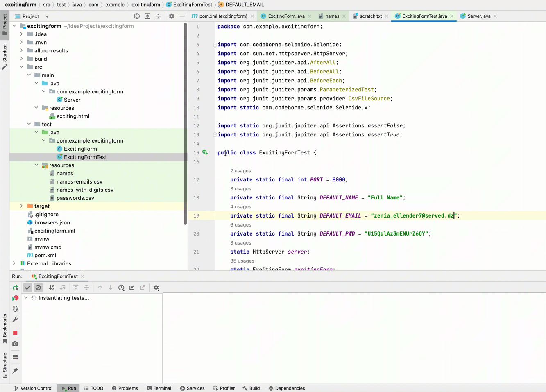Click Rerun Failed Tests icon

(15, 298)
